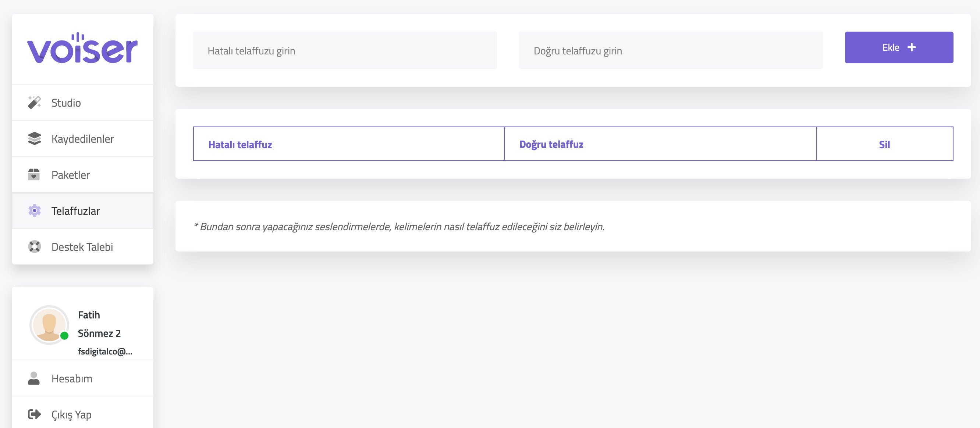The width and height of the screenshot is (980, 428).
Task: Click the Studio magic wand icon
Action: (x=34, y=102)
